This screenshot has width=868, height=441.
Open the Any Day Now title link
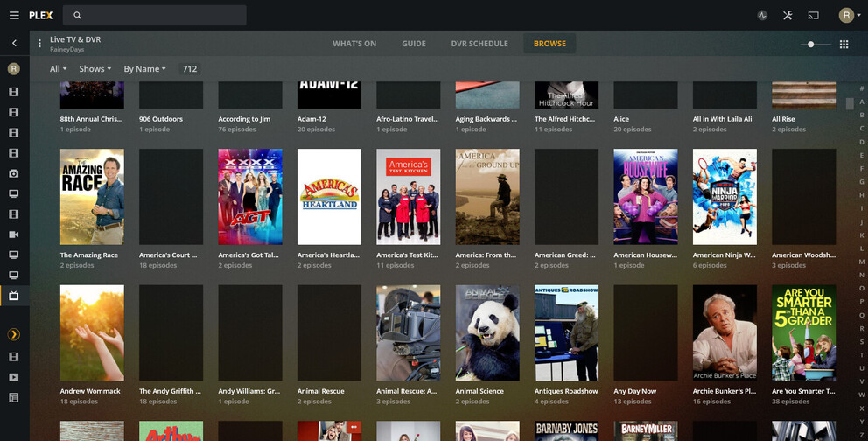[635, 391]
